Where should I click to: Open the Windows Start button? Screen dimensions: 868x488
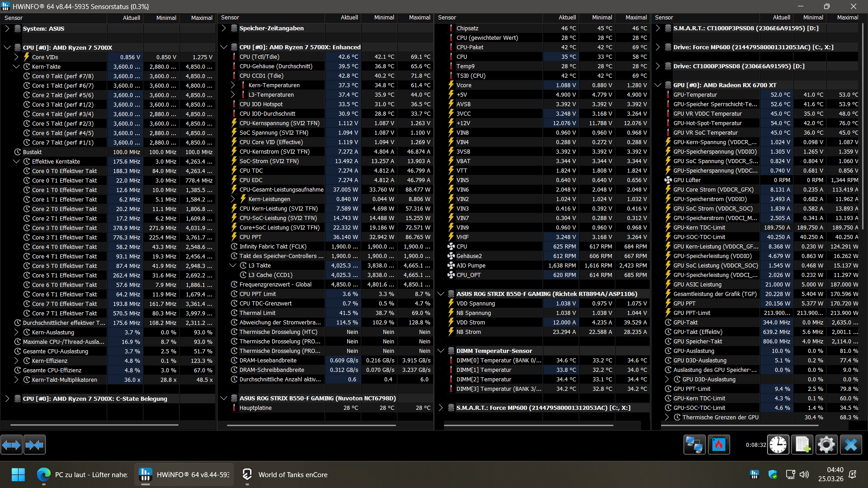[x=18, y=474]
